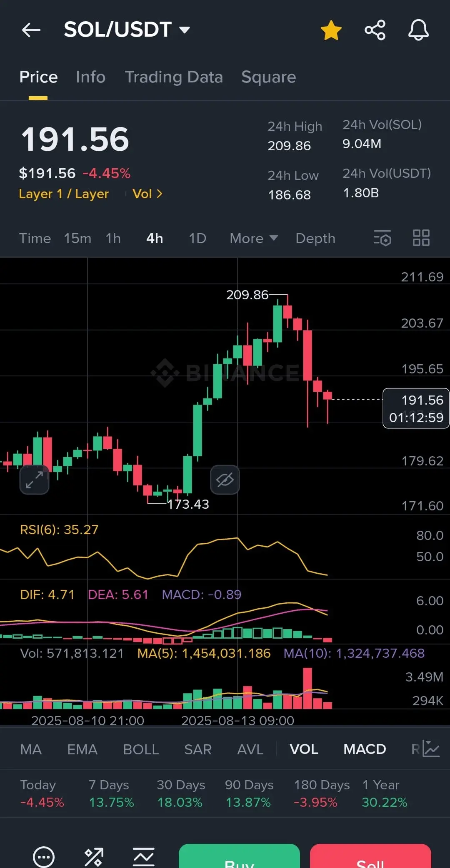Tap the DEA: 5.61 value

[x=118, y=594]
